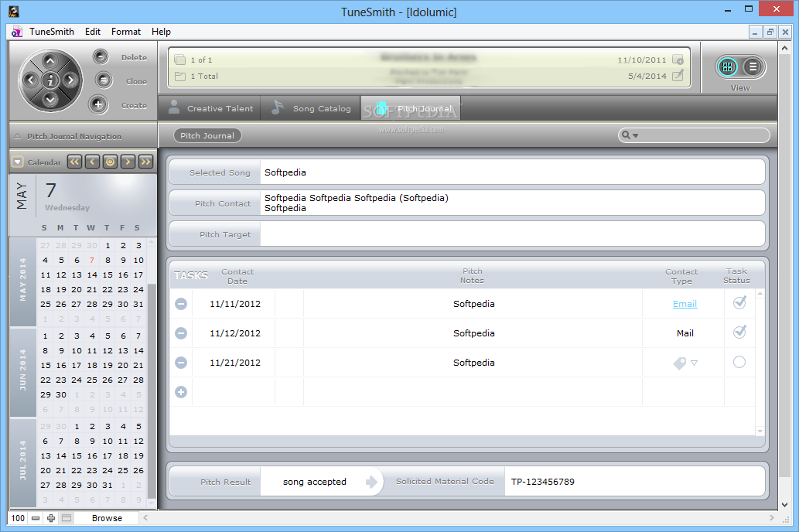Remove the 11/11/2012 task row
799x532 pixels.
pos(181,304)
